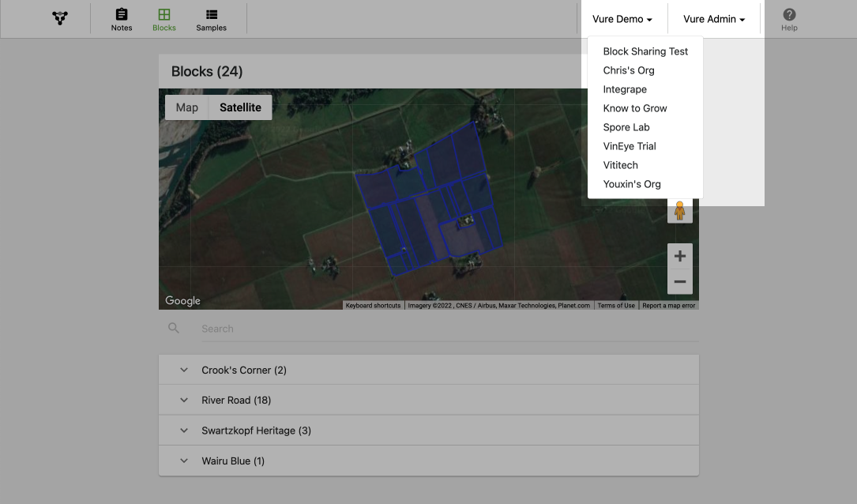
Task: Open the Vure Admin user dropdown
Action: [x=714, y=19]
